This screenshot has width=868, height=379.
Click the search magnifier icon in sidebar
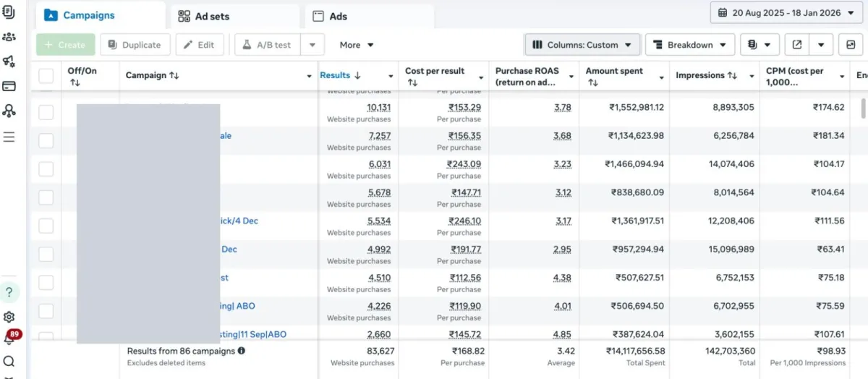coord(9,362)
